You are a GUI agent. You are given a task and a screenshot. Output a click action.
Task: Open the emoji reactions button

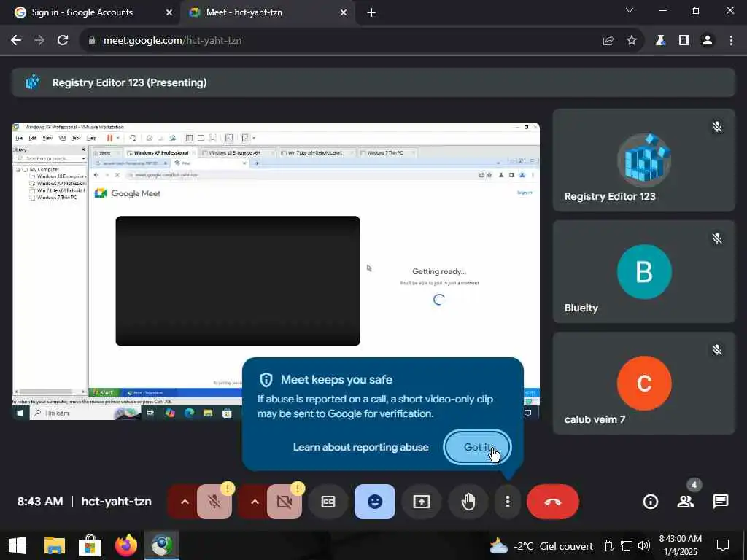click(x=375, y=502)
